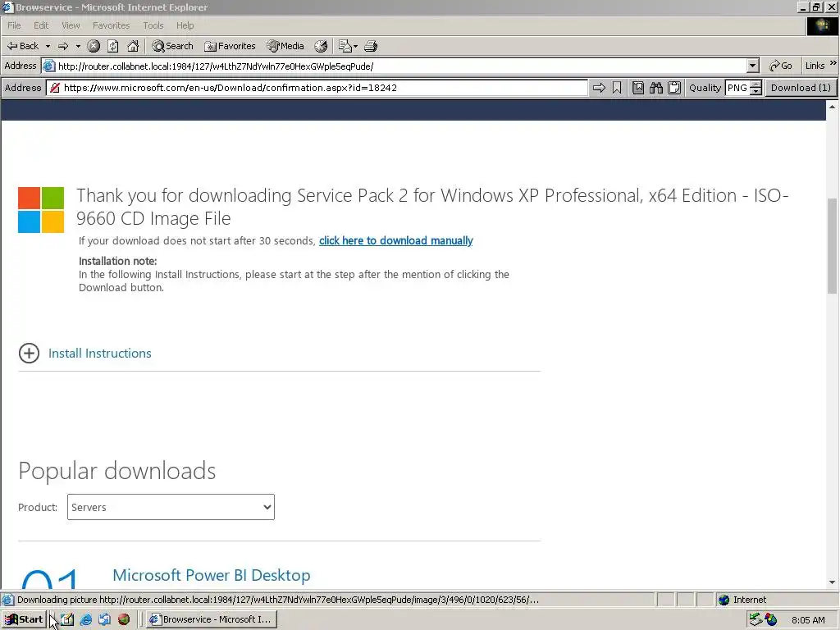The height and width of the screenshot is (630, 840).
Task: Click the Download (1) button
Action: tap(801, 88)
